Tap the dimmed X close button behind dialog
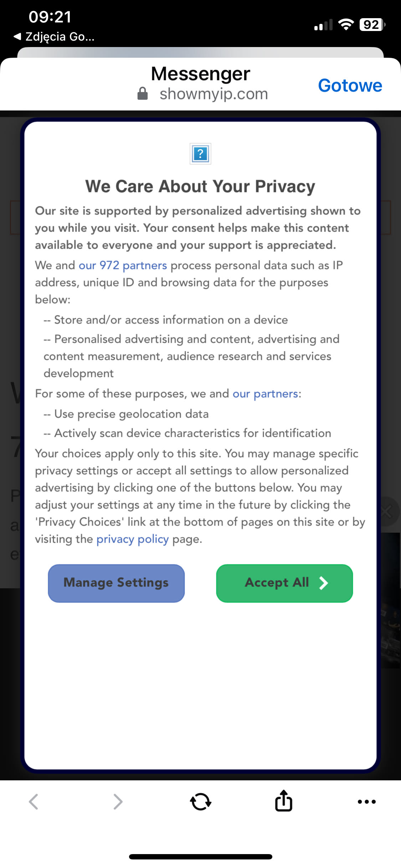This screenshot has height=868, width=401. [x=387, y=512]
